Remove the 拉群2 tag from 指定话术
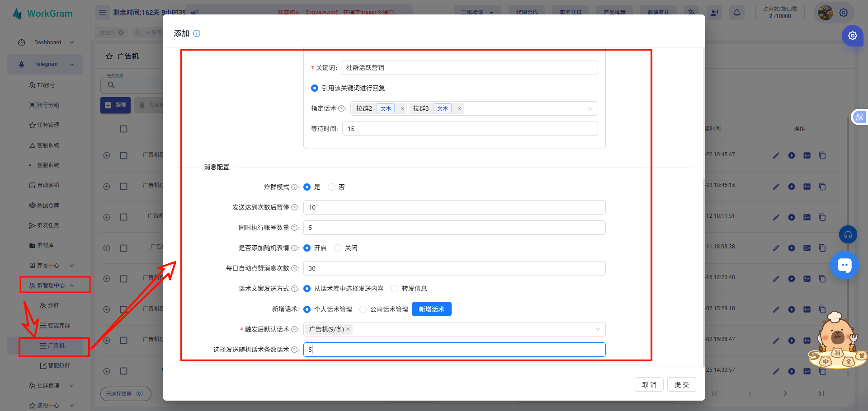Image resolution: width=868 pixels, height=411 pixels. coord(402,108)
